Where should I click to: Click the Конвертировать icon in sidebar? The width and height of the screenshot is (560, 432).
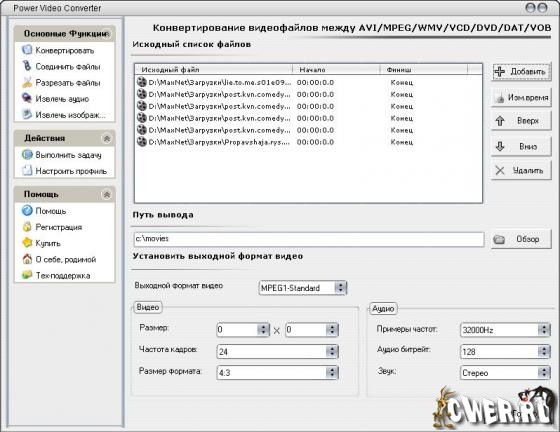coord(27,50)
